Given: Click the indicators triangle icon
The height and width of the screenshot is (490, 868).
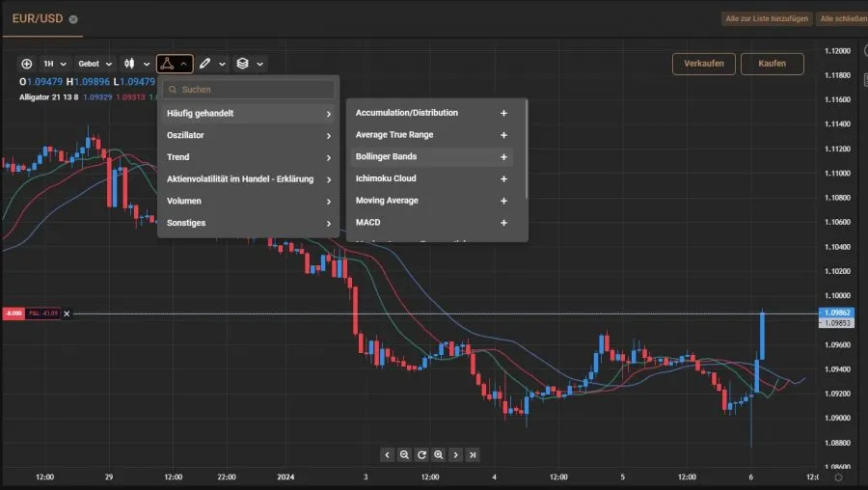Looking at the screenshot, I should (x=167, y=64).
